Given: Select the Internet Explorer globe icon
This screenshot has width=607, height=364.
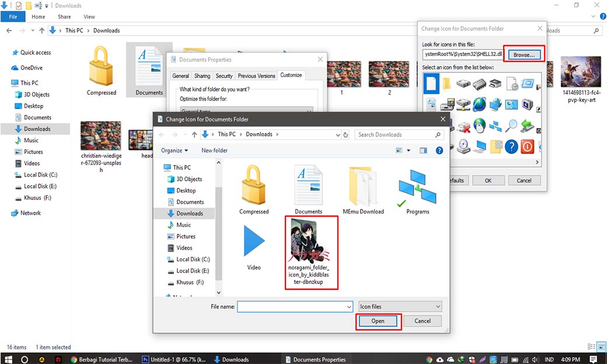Looking at the screenshot, I should pyautogui.click(x=479, y=104).
